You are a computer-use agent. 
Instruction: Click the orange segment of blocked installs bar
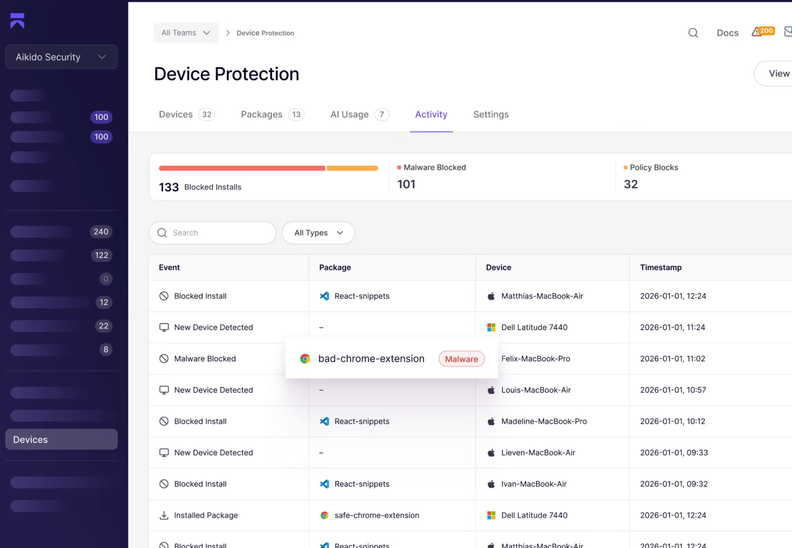coord(352,168)
